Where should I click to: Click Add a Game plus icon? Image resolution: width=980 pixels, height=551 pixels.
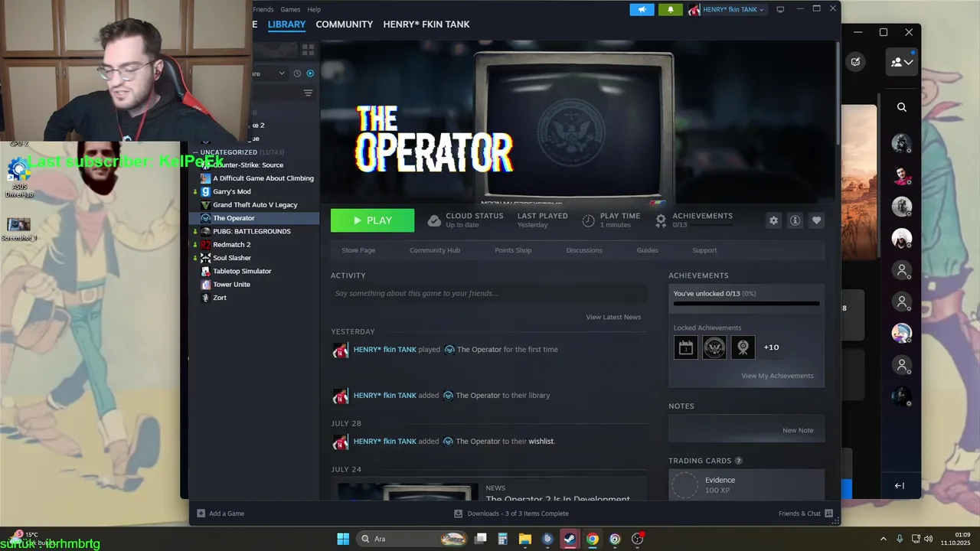pyautogui.click(x=201, y=514)
